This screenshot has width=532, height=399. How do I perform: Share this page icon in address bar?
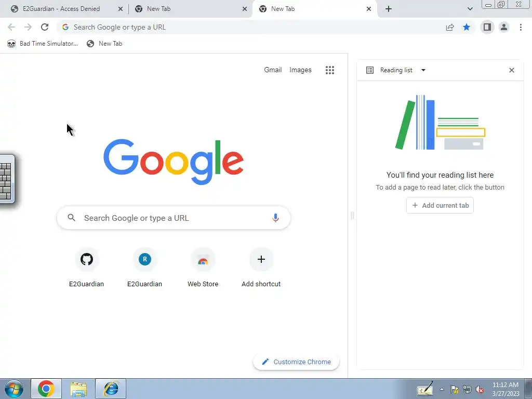[x=450, y=27]
